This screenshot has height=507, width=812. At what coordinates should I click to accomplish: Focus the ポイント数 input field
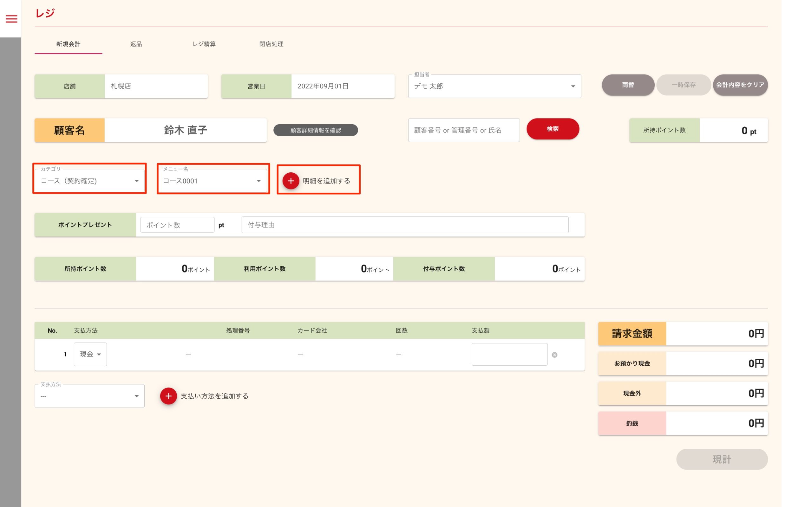point(177,225)
